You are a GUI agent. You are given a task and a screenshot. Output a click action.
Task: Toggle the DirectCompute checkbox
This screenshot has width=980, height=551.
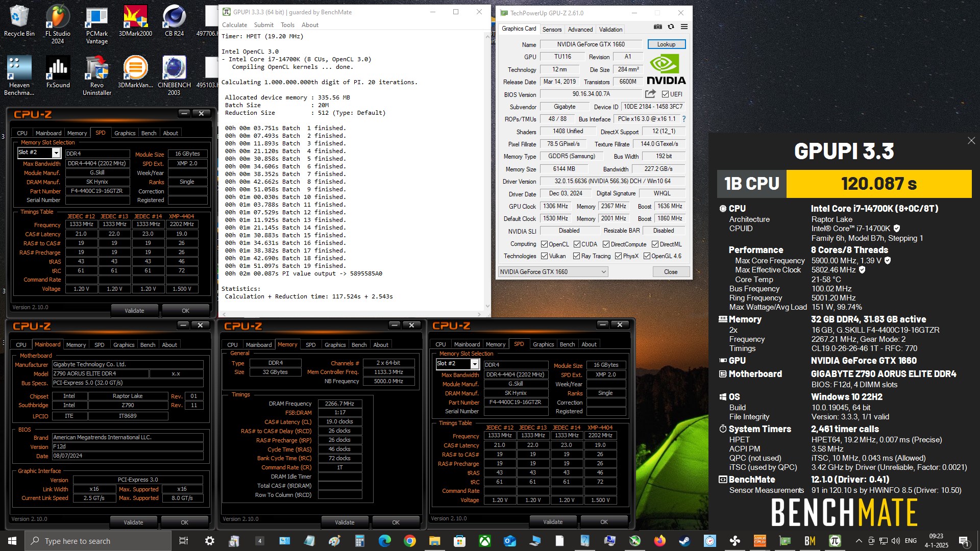(606, 244)
